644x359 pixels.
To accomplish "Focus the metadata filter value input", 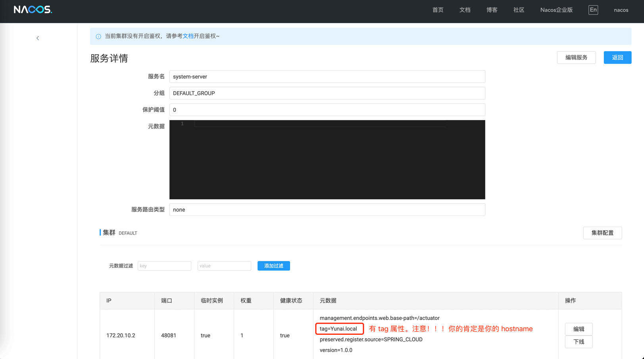I will point(224,266).
